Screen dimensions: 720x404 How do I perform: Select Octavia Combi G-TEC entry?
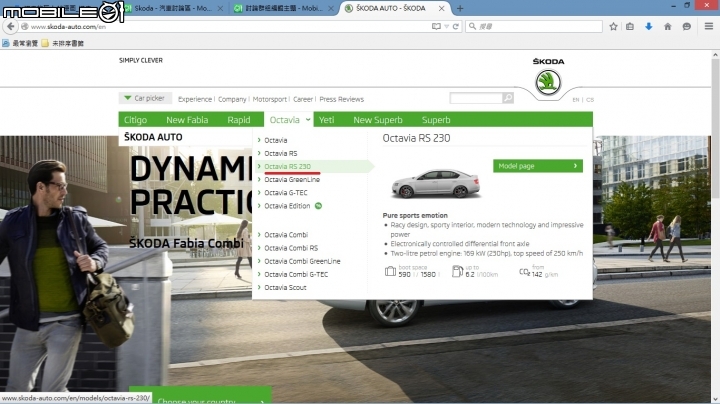coord(296,274)
